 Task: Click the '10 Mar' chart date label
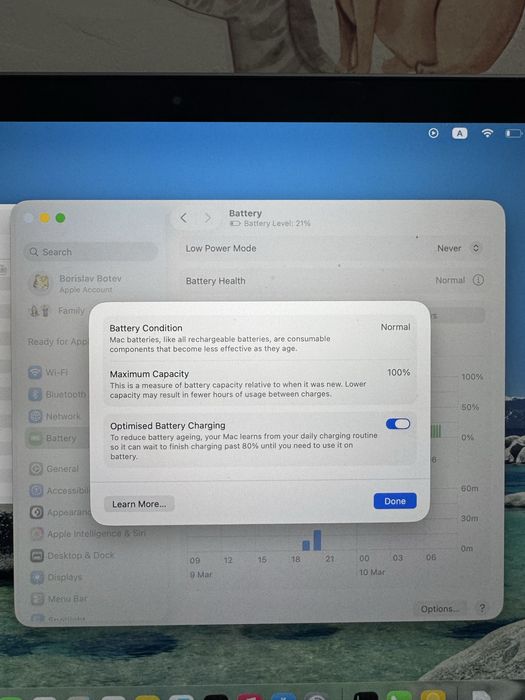tap(372, 572)
